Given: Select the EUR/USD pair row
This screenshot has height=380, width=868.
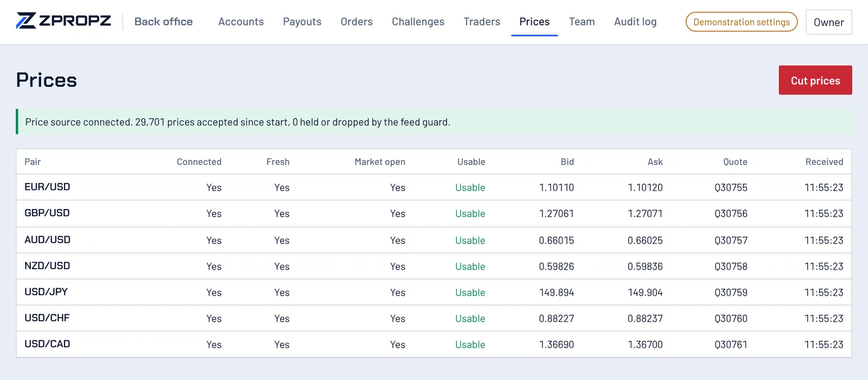Looking at the screenshot, I should pos(434,187).
